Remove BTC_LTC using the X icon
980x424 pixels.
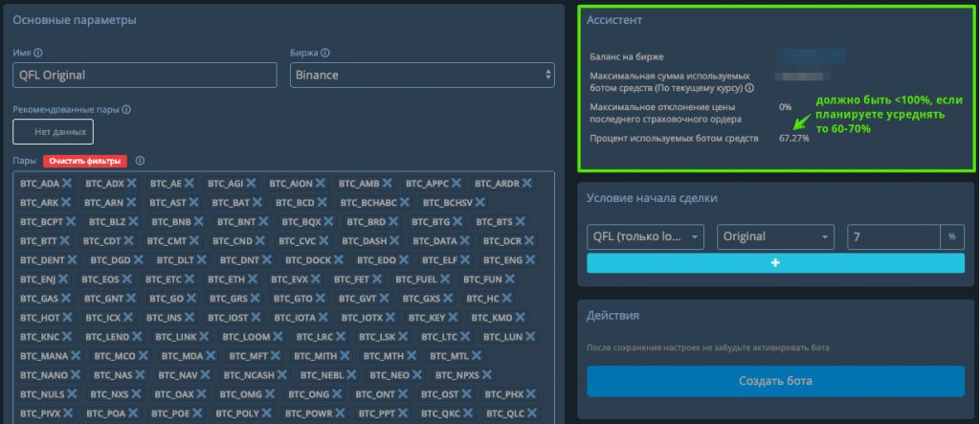tap(466, 337)
